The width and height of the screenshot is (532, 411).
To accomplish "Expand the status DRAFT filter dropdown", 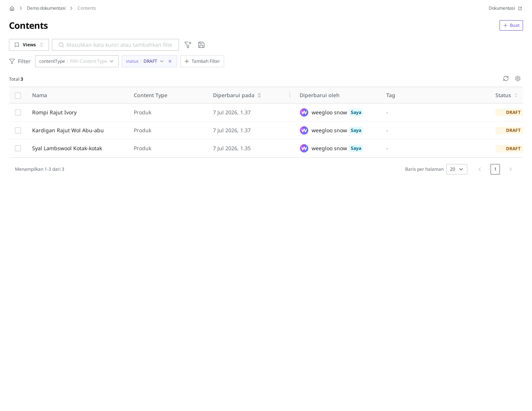I will click(x=162, y=61).
